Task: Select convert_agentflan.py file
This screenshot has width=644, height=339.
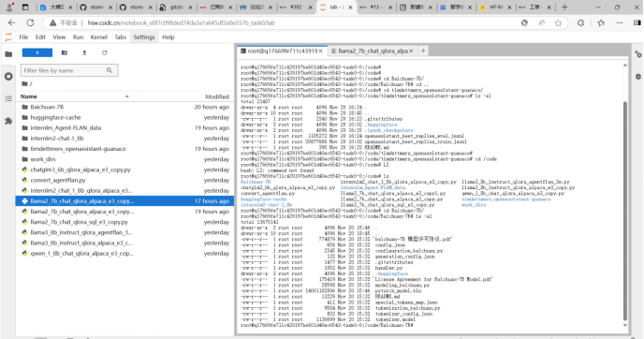Action: 124,181
